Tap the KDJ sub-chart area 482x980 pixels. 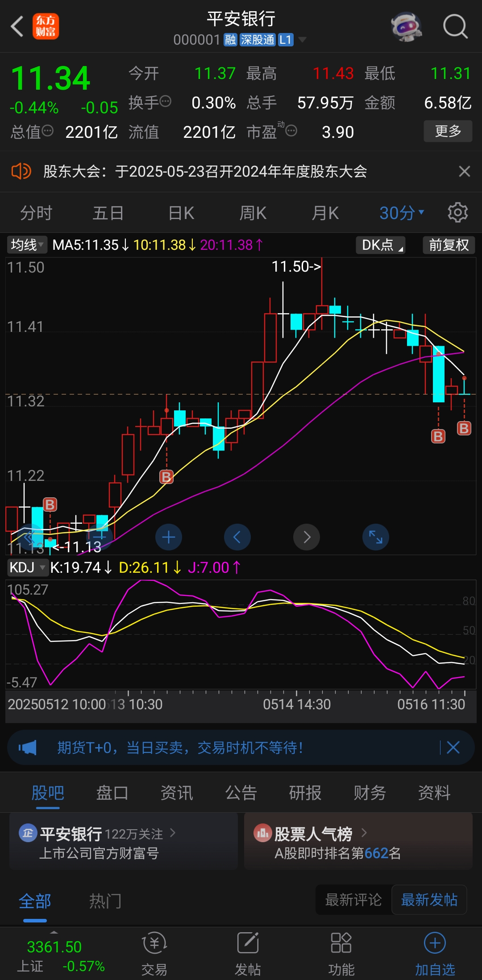tap(241, 634)
